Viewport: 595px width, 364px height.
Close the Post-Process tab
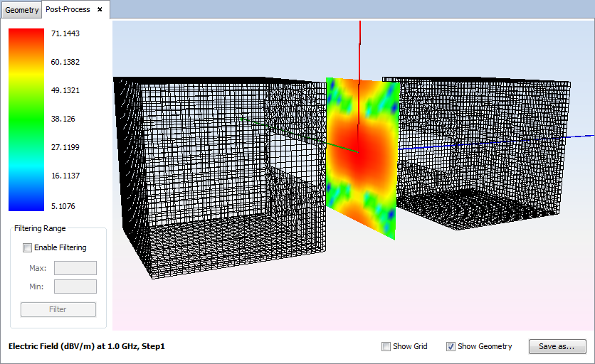click(x=100, y=10)
